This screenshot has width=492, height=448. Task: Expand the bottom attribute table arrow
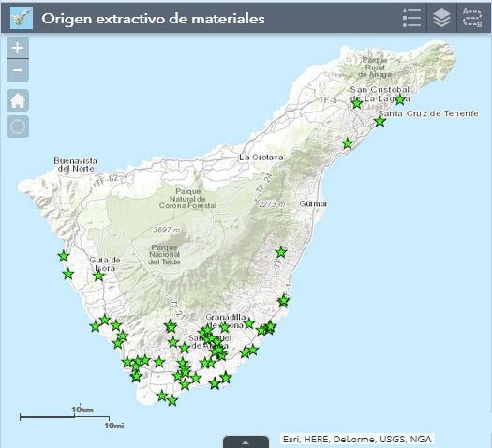pyautogui.click(x=246, y=442)
